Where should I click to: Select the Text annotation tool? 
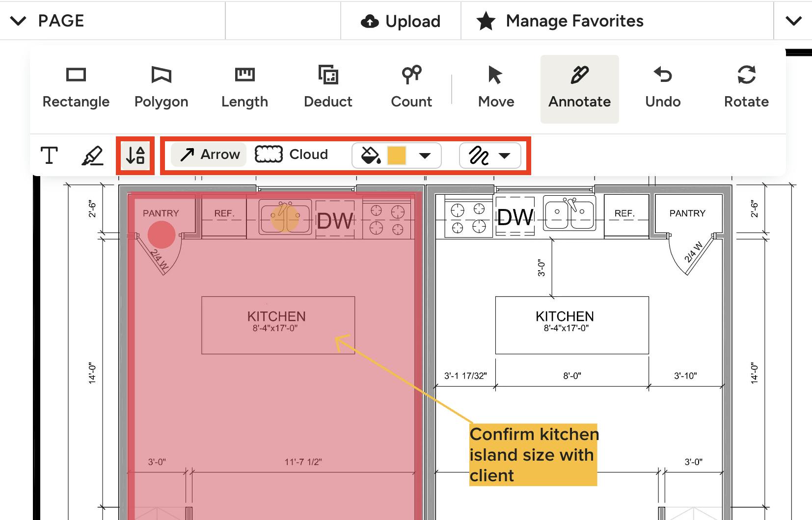click(49, 156)
